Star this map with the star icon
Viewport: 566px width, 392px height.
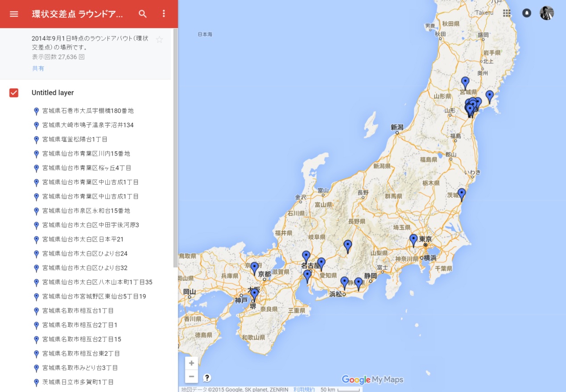pyautogui.click(x=159, y=40)
